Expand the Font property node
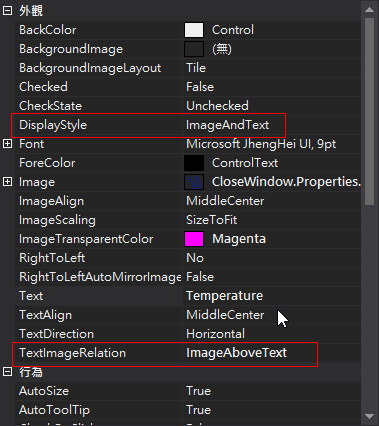Screen dimensions: 379x426 [7, 144]
